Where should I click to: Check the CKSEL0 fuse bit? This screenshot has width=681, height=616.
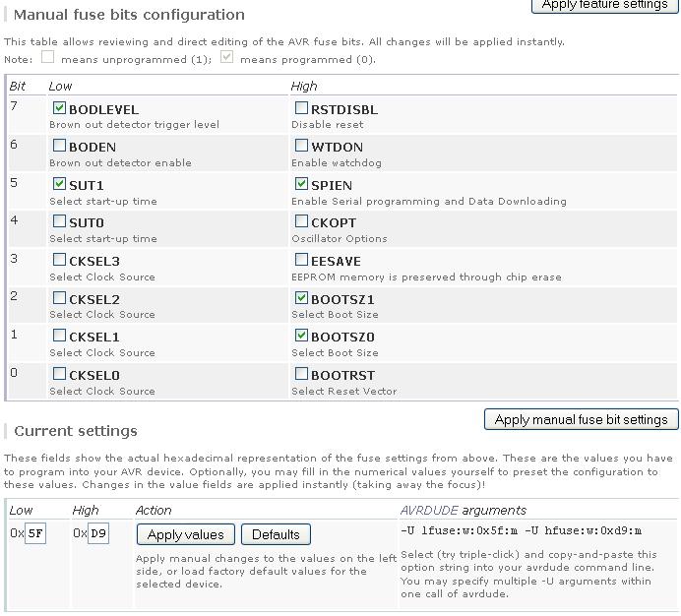coord(59,374)
